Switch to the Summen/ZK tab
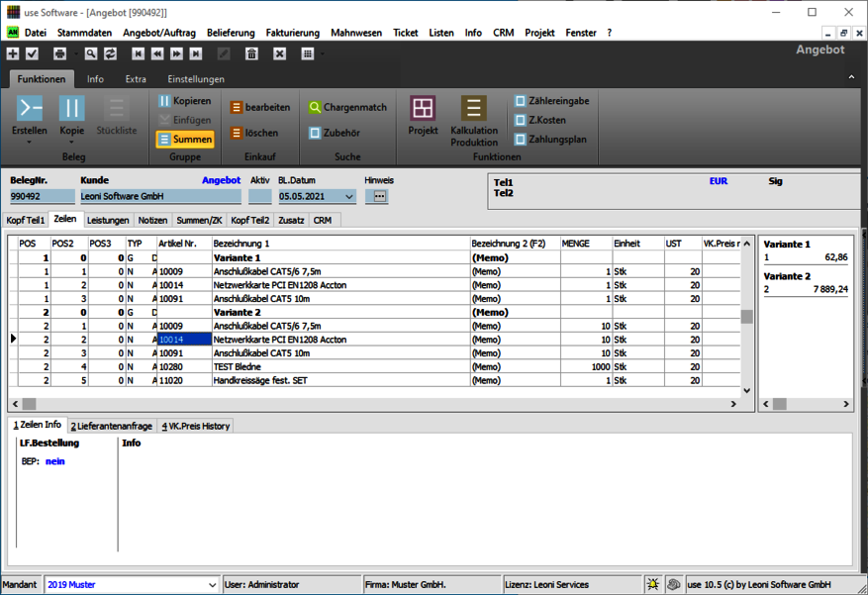Image resolution: width=868 pixels, height=595 pixels. (199, 220)
